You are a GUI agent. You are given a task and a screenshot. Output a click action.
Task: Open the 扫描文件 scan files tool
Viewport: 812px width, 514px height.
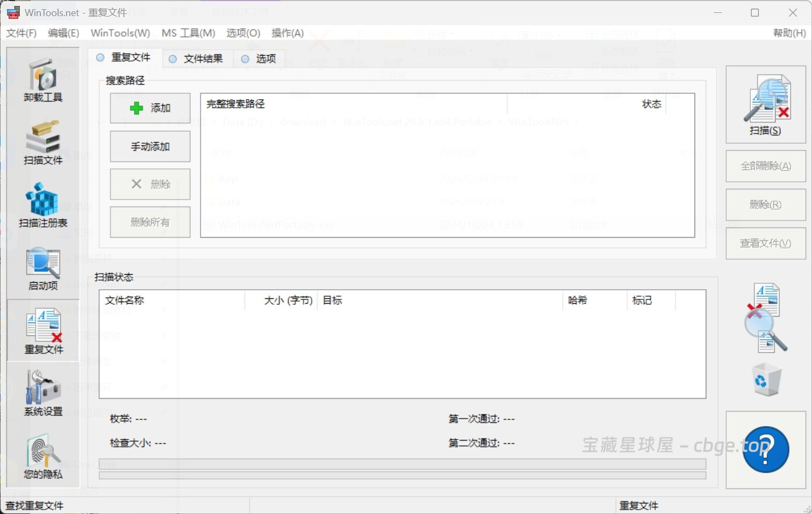tap(43, 143)
